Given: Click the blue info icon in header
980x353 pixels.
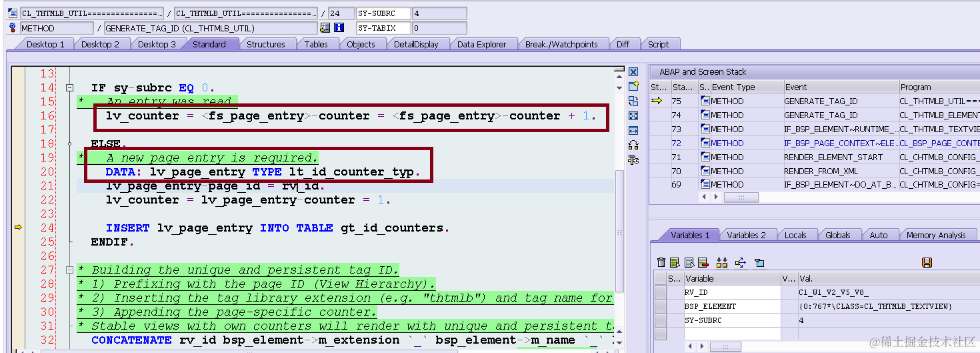Looking at the screenshot, I should pyautogui.click(x=339, y=28).
